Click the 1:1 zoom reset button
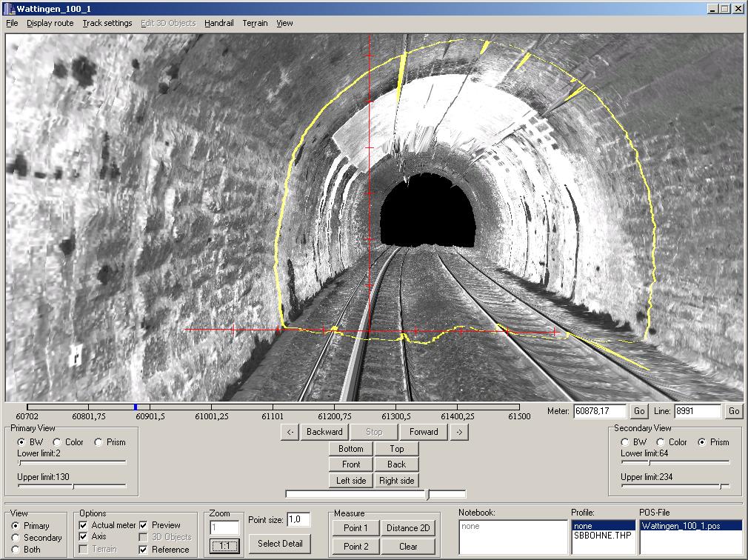The image size is (748, 560). [224, 546]
